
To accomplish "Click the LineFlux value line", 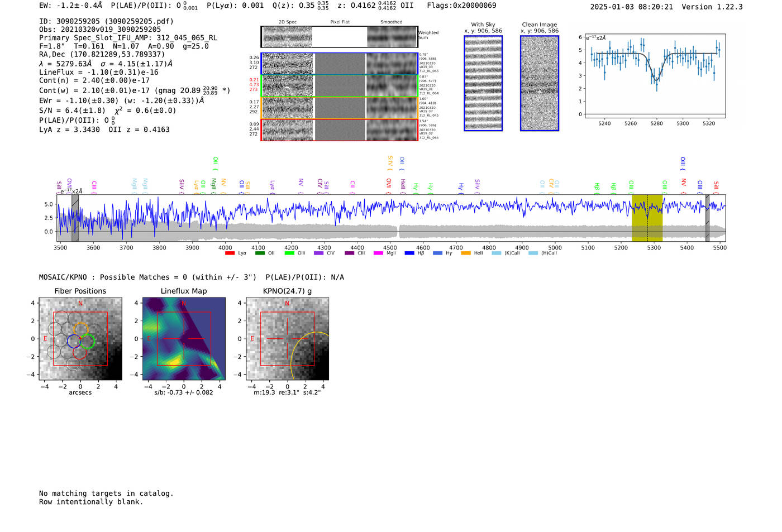I will (99, 72).
